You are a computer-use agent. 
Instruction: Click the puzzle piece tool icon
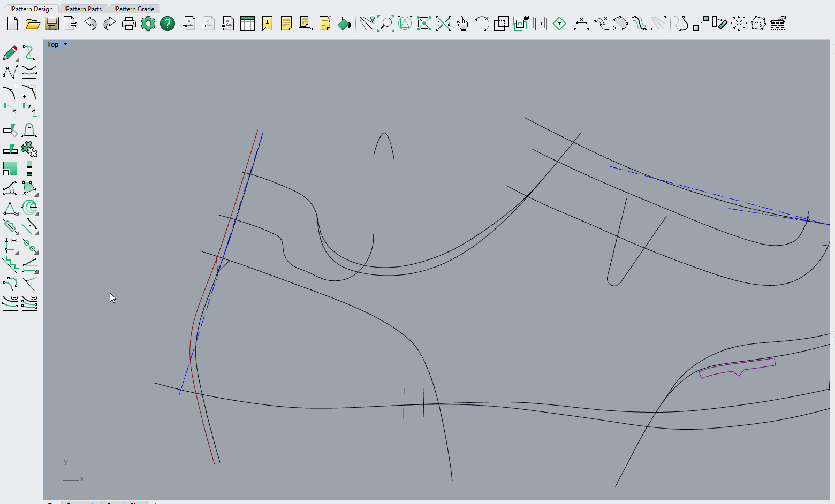click(29, 149)
